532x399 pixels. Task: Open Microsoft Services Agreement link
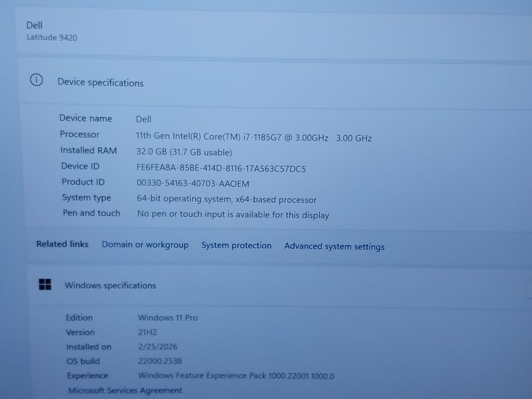click(125, 391)
